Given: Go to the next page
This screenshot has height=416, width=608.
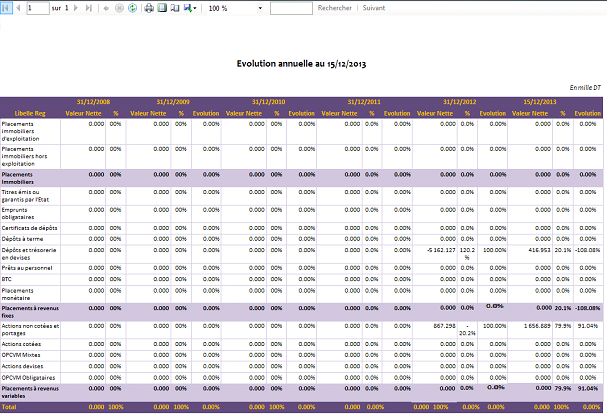Looking at the screenshot, I should tap(76, 8).
